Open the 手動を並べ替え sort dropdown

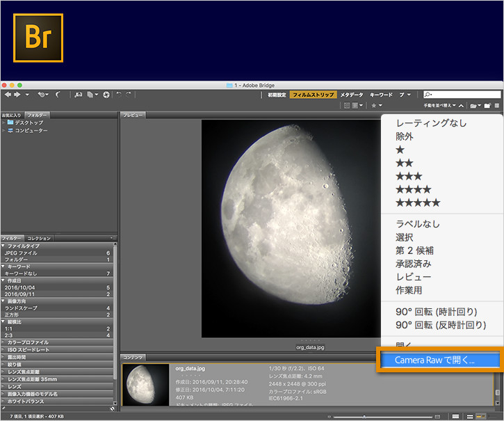coord(439,106)
